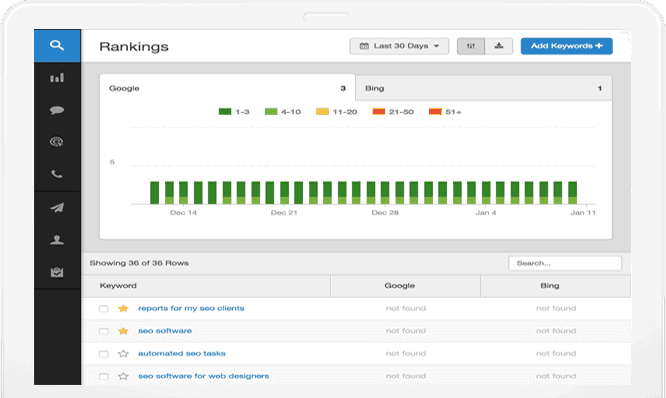The image size is (666, 398).
Task: Click the keyword Search input field
Action: pyautogui.click(x=565, y=263)
